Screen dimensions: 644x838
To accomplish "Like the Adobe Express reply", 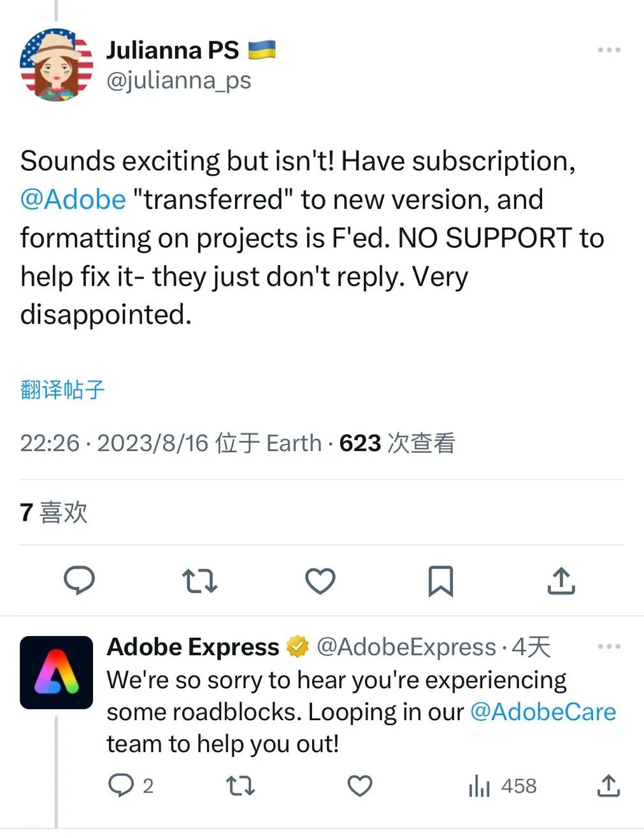I will (x=359, y=786).
